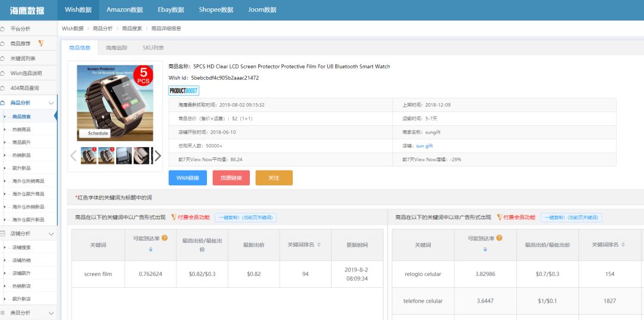Expand the 热销新品 tree arrow
This screenshot has width=644, height=320.
tap(5, 156)
